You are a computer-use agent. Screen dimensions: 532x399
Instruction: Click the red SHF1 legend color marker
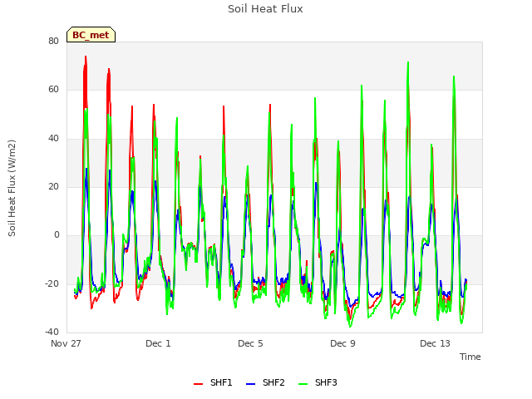[198, 384]
